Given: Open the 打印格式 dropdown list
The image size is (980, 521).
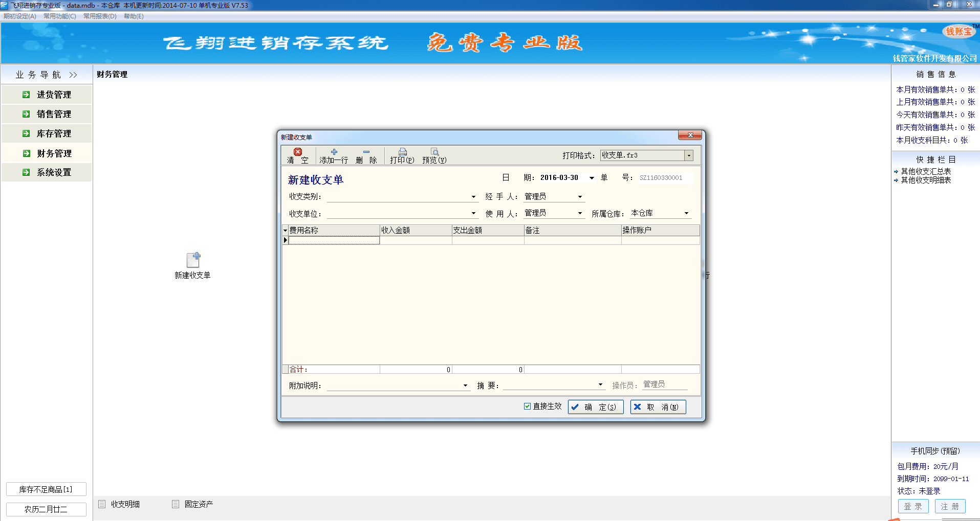Looking at the screenshot, I should click(689, 155).
